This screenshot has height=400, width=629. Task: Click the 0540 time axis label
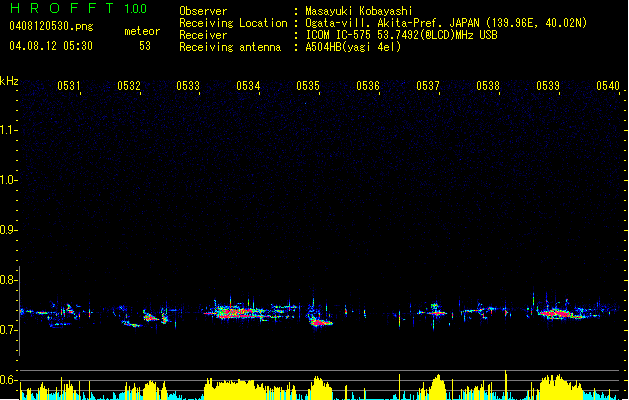(608, 86)
